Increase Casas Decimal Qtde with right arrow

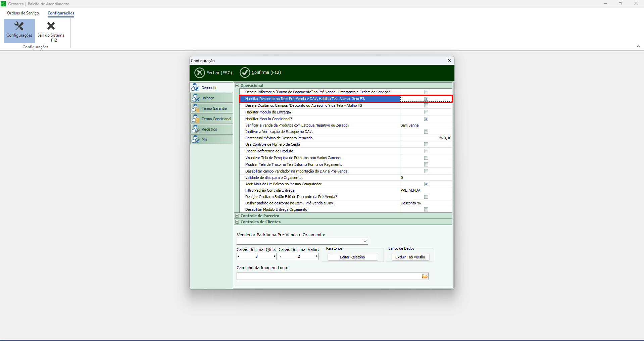pos(275,256)
